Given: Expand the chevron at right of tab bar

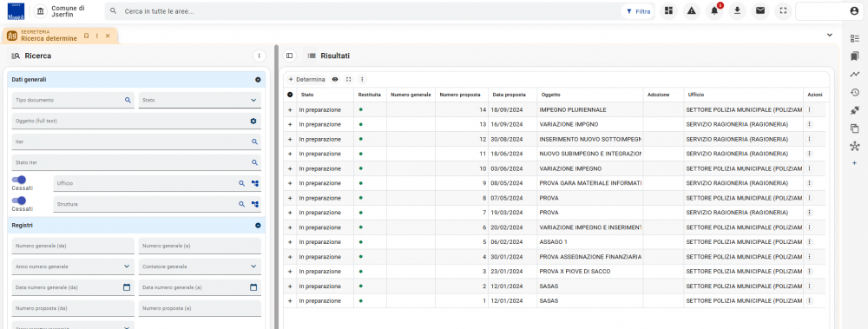Looking at the screenshot, I should (829, 35).
